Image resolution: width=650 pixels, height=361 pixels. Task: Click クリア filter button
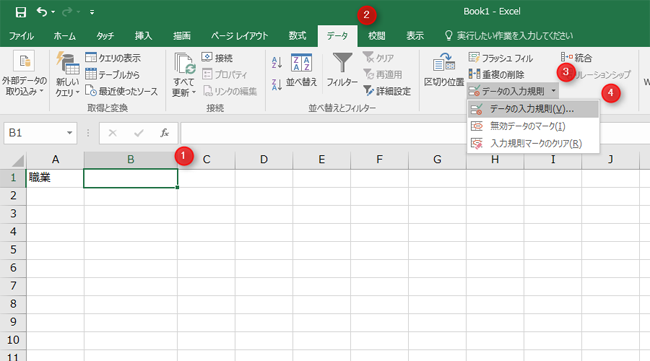point(378,58)
